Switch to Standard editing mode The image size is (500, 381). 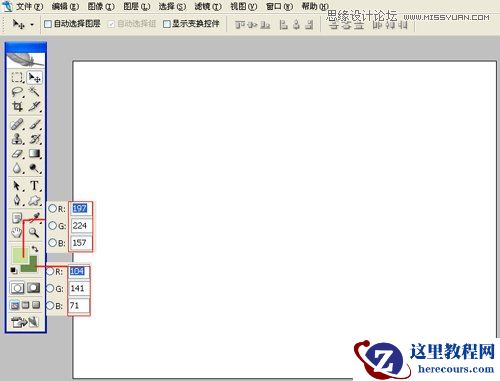[17, 288]
